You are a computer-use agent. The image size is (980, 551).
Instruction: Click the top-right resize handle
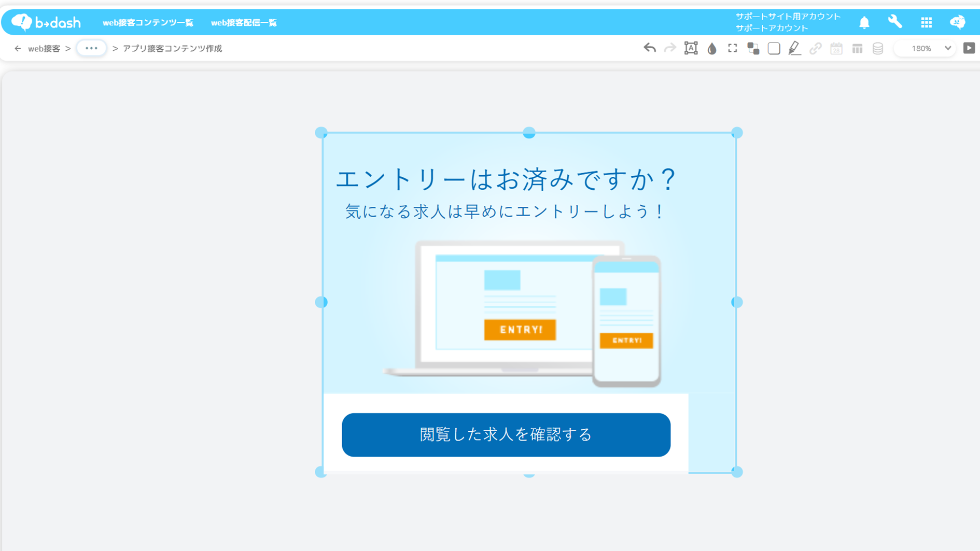pyautogui.click(x=737, y=133)
